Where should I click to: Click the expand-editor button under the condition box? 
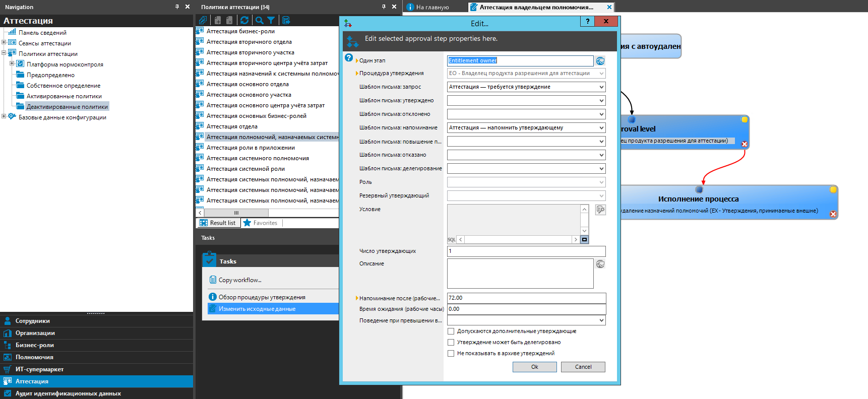coord(584,240)
